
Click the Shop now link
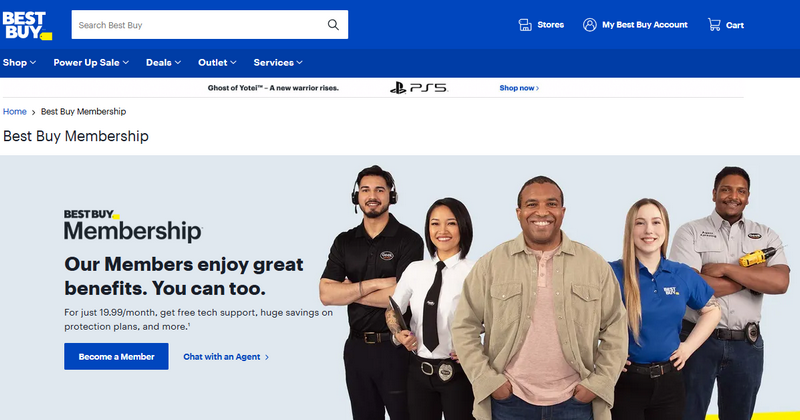(518, 88)
